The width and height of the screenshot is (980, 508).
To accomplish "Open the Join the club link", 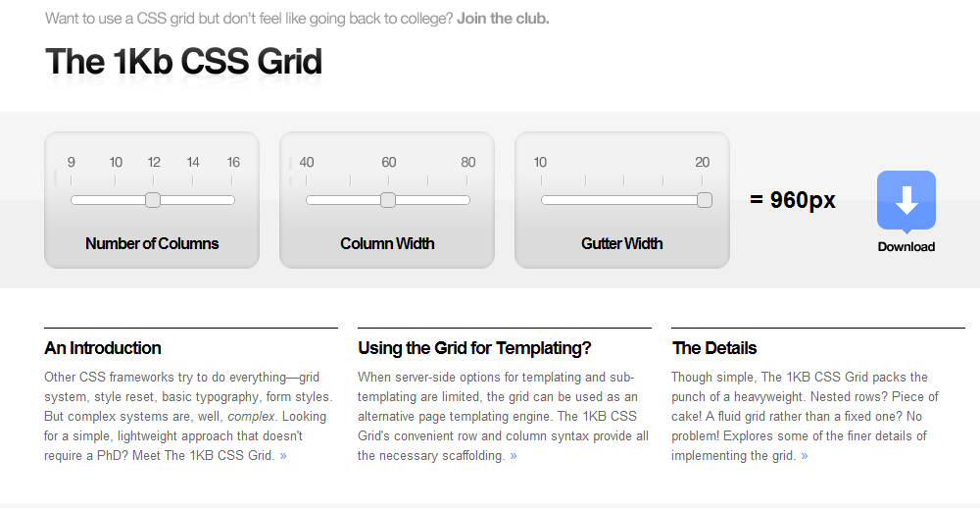I will tap(503, 19).
